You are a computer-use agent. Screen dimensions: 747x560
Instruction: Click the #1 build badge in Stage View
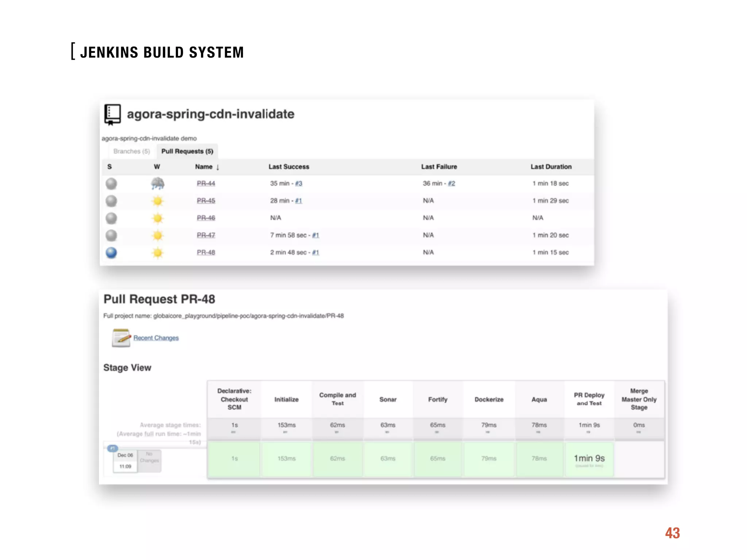click(x=112, y=448)
